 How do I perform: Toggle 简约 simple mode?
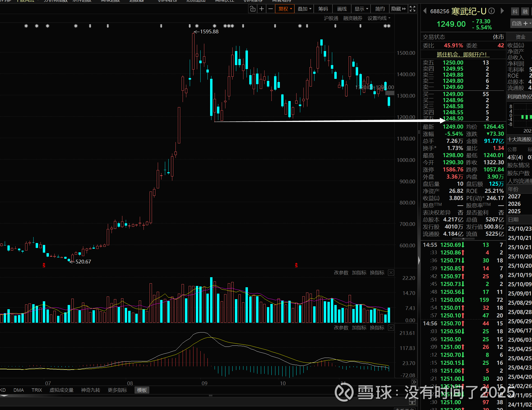[x=380, y=9]
